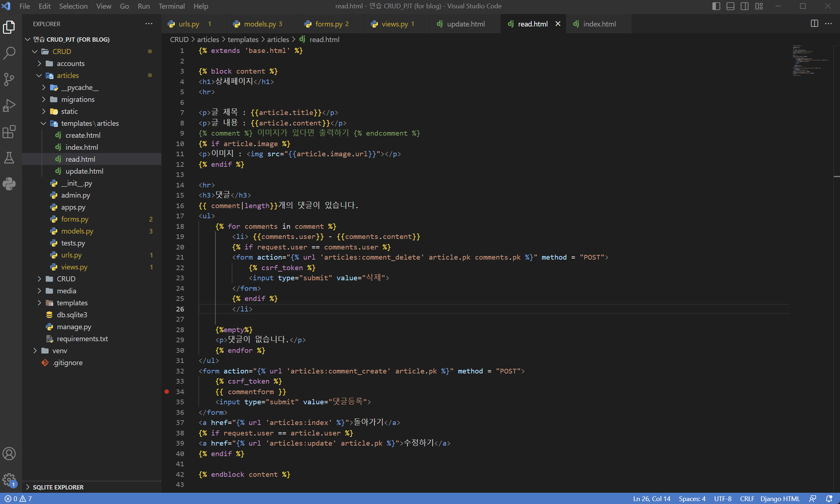Image resolution: width=840 pixels, height=504 pixels.
Task: Toggle the bottom Panel layout button
Action: coord(730,6)
